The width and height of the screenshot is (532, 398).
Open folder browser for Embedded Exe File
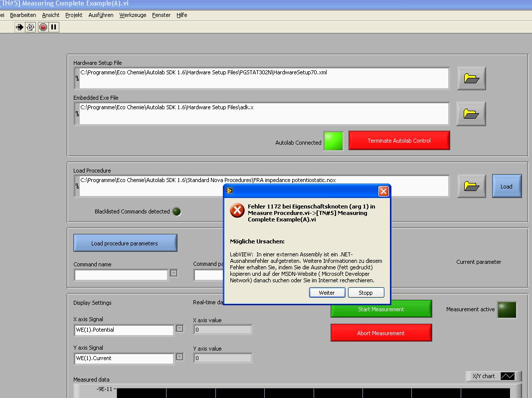[x=471, y=114]
